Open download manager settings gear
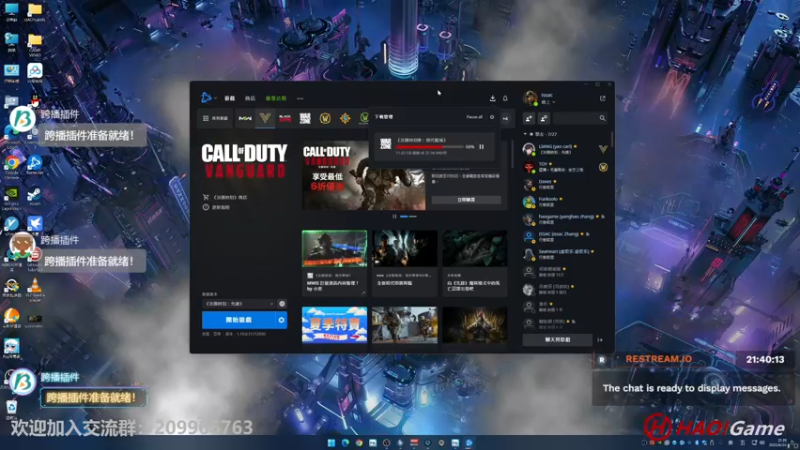This screenshot has height=450, width=800. (492, 117)
